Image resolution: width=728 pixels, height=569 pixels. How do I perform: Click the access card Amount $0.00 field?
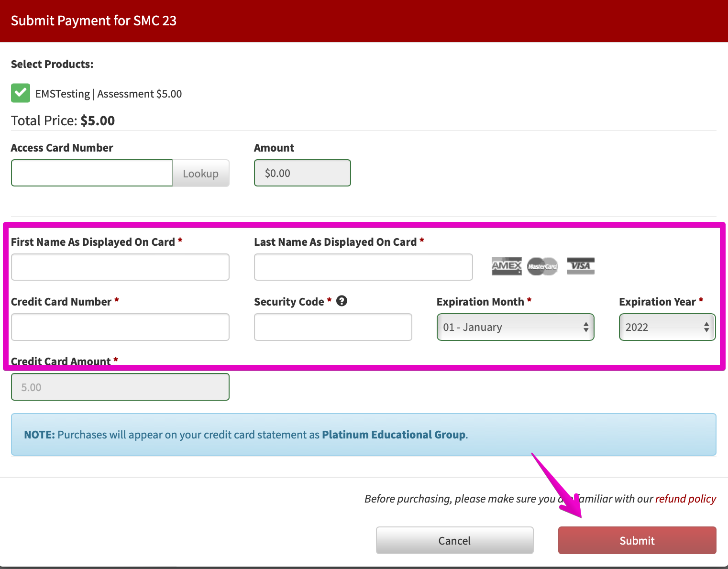(x=302, y=173)
